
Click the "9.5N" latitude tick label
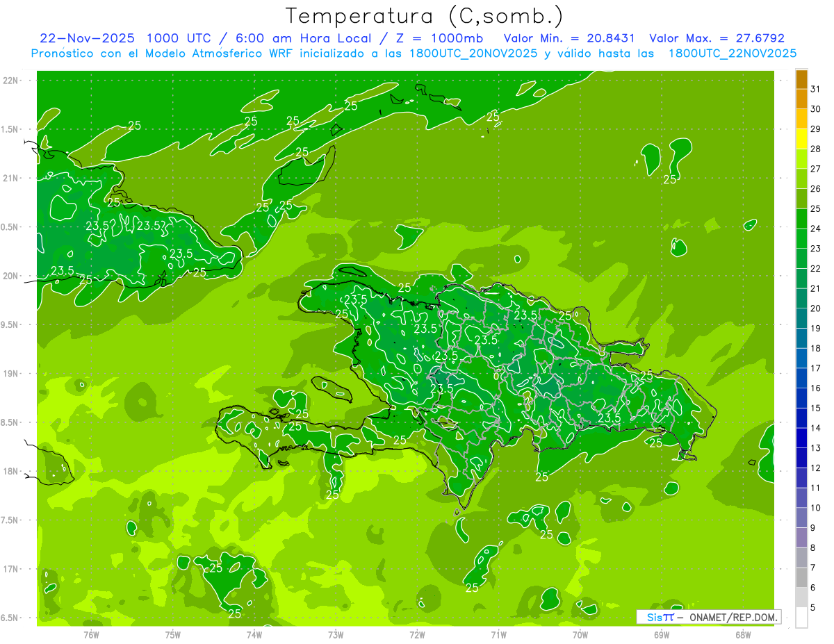pos(10,324)
